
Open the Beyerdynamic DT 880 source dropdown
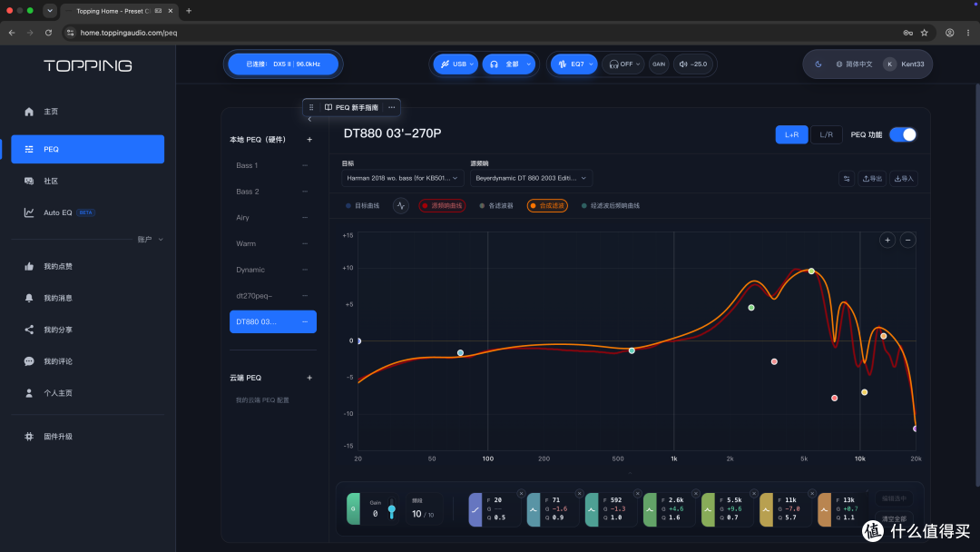click(531, 178)
